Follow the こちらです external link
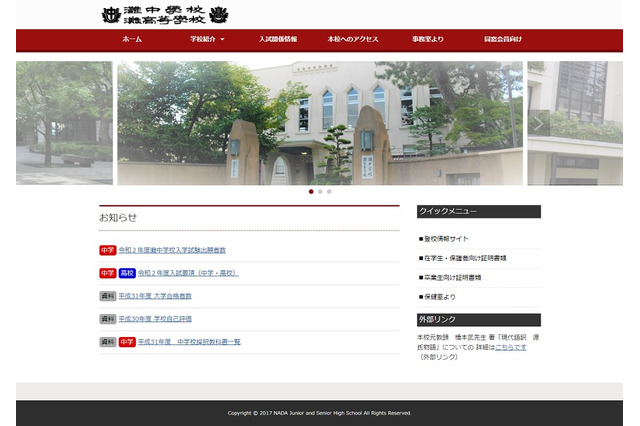Image resolution: width=640 pixels, height=426 pixels. click(511, 347)
